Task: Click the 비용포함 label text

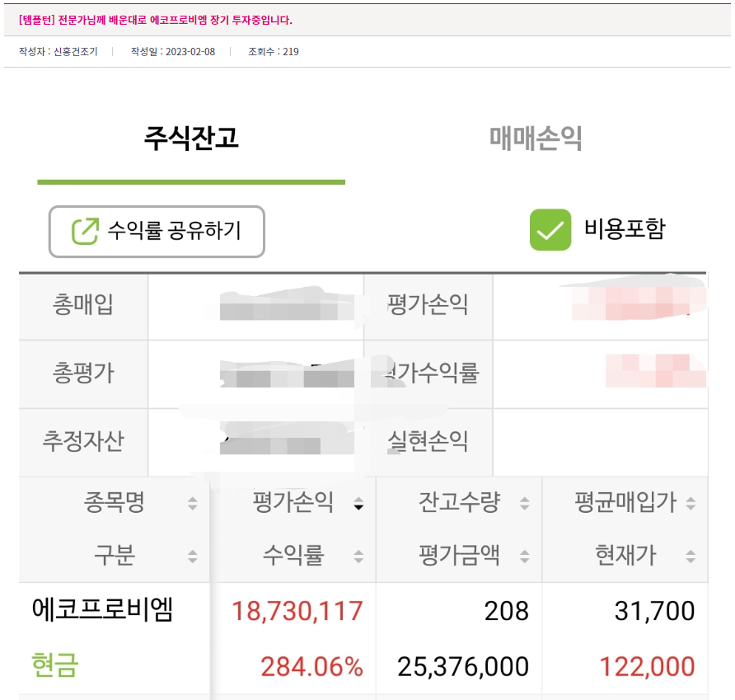Action: [625, 229]
